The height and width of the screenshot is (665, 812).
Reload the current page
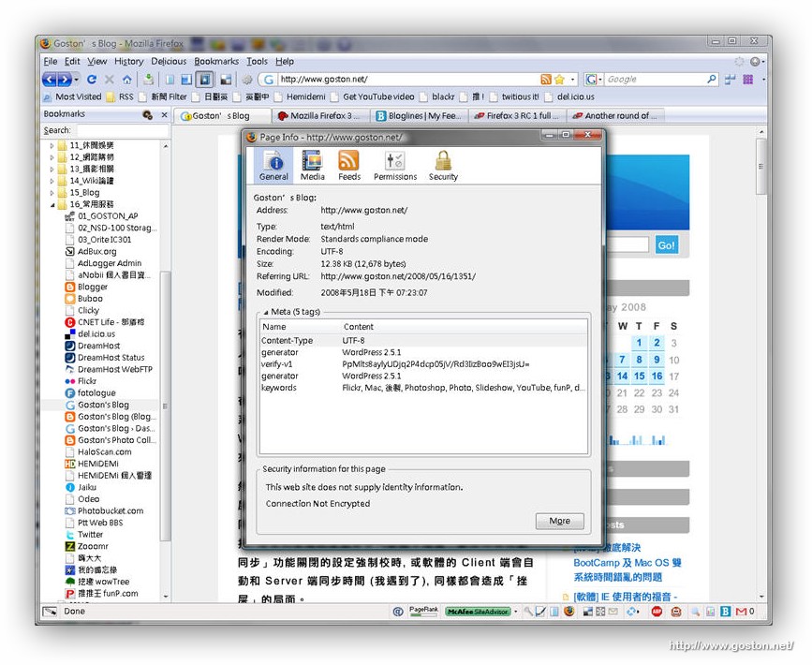pos(92,80)
